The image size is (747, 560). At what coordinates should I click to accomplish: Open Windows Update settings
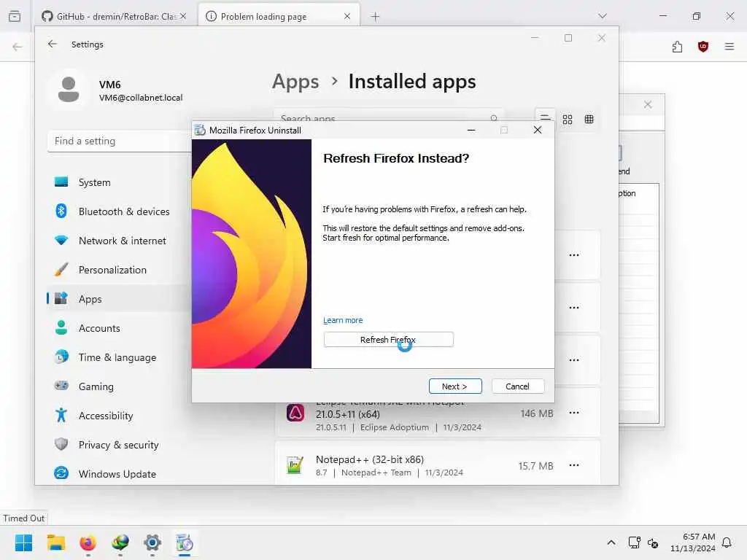119,474
